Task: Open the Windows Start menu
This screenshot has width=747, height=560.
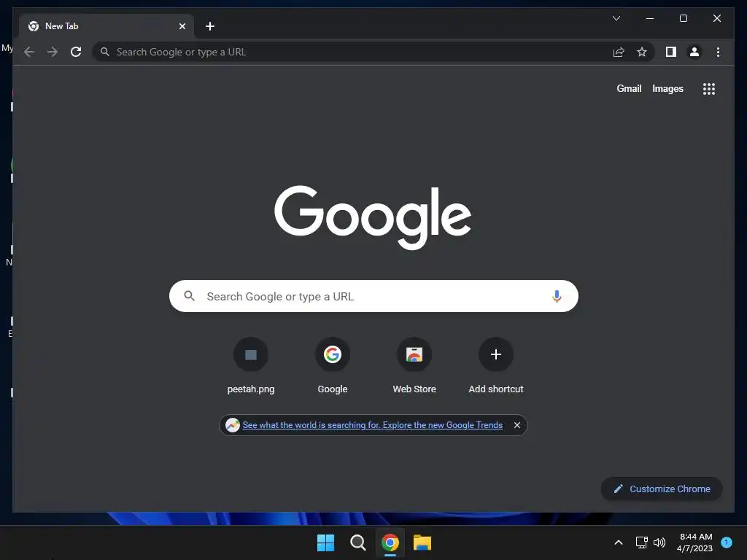Action: (326, 542)
